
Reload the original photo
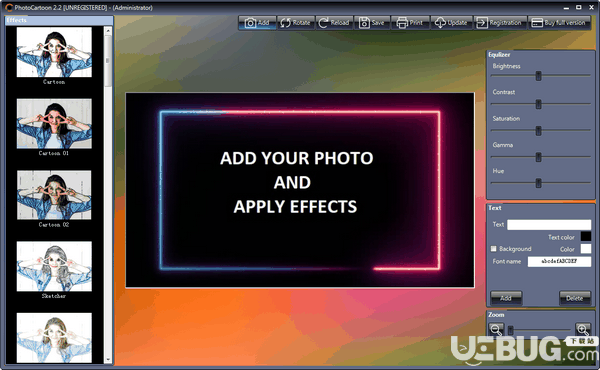pyautogui.click(x=334, y=23)
